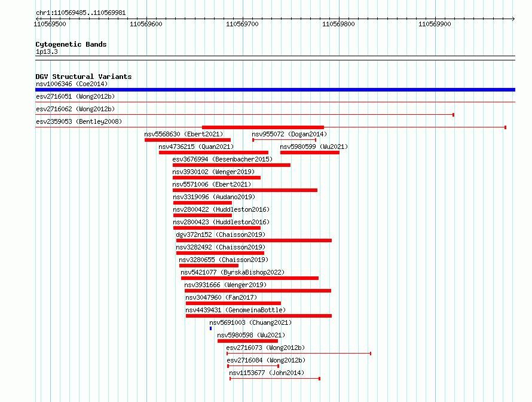Click the red bar under nsv2800422
The height and width of the screenshot is (402, 532).
tap(203, 215)
